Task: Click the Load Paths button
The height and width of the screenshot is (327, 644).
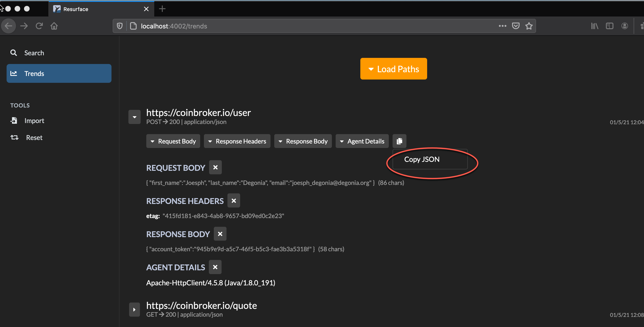Action: pyautogui.click(x=394, y=69)
